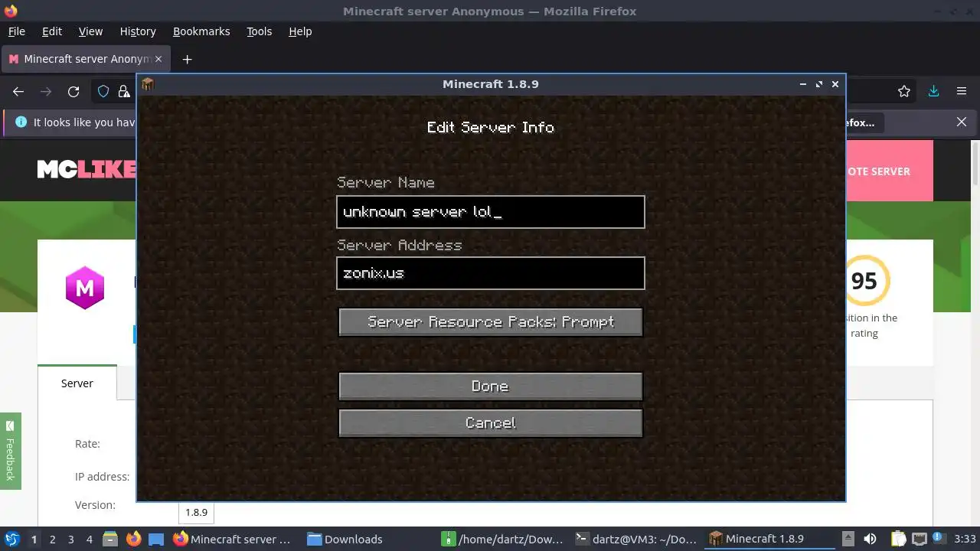Click the pink Vote Server button
Image resolution: width=980 pixels, height=551 pixels.
889,171
